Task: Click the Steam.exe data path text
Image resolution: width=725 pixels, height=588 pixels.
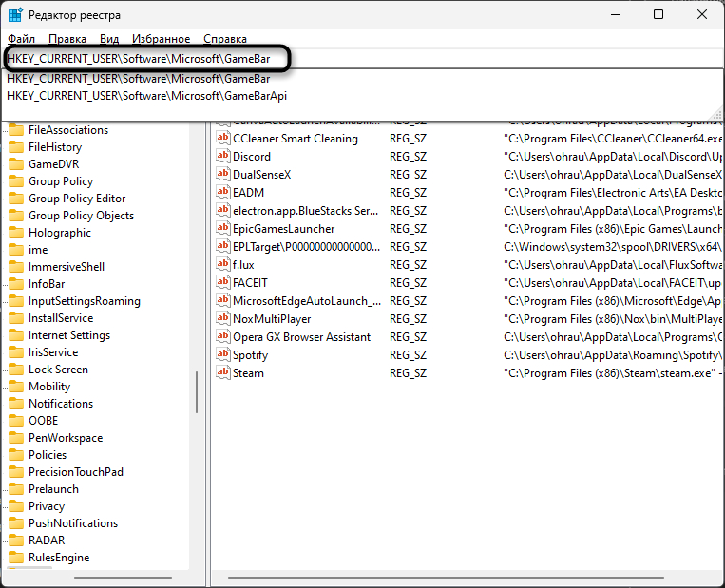Action: (613, 373)
